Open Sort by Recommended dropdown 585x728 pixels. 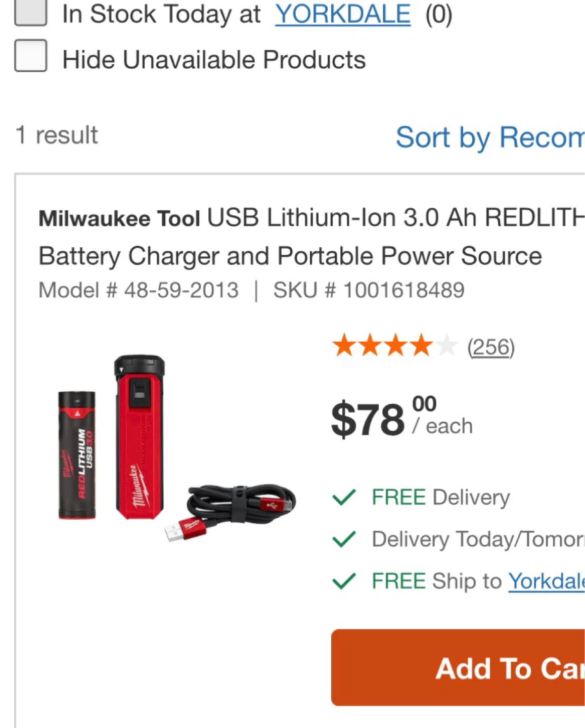[490, 138]
